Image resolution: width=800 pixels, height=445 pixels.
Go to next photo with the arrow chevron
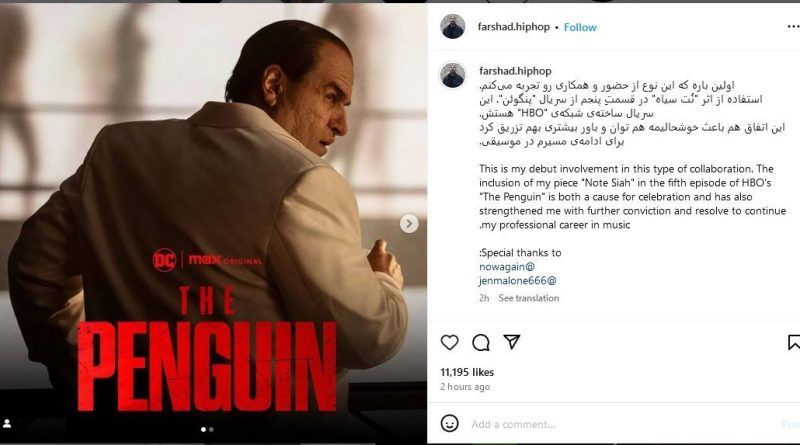pyautogui.click(x=409, y=224)
